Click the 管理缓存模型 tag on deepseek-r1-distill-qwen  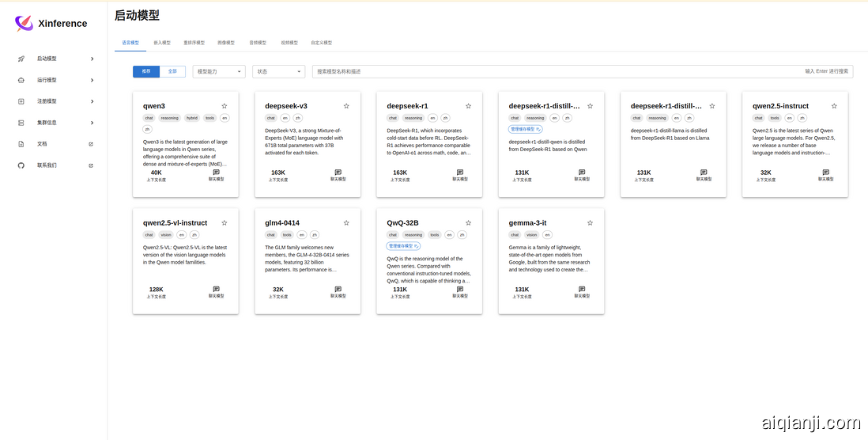coord(525,129)
